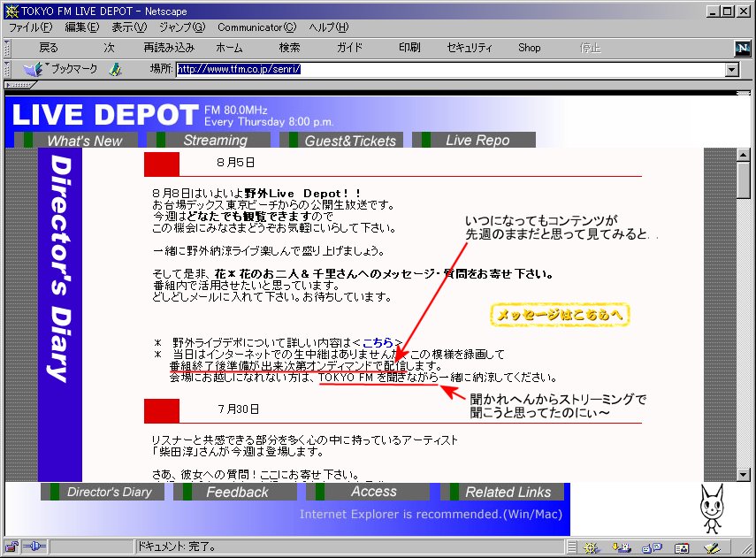Screen dimensions: 756x558
Task: Open the 編集(E) menu
Action: (x=82, y=27)
